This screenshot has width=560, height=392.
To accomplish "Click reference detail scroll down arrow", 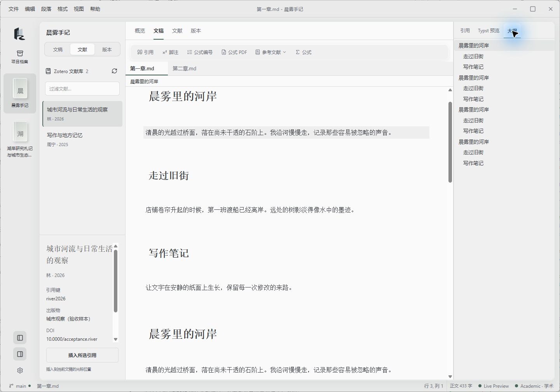I will pos(115,340).
